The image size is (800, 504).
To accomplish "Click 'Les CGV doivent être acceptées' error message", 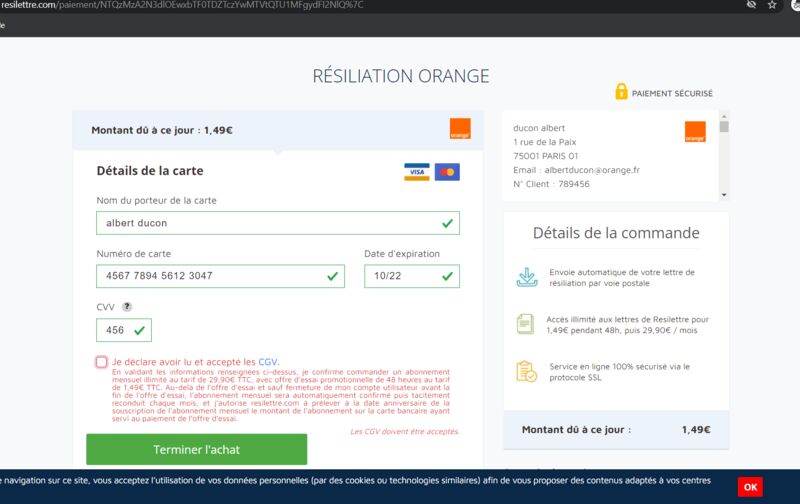I will coord(405,432).
